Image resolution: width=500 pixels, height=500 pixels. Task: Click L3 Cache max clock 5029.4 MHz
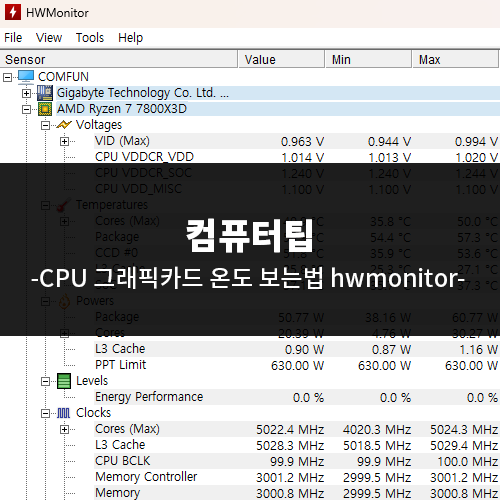pos(464,446)
